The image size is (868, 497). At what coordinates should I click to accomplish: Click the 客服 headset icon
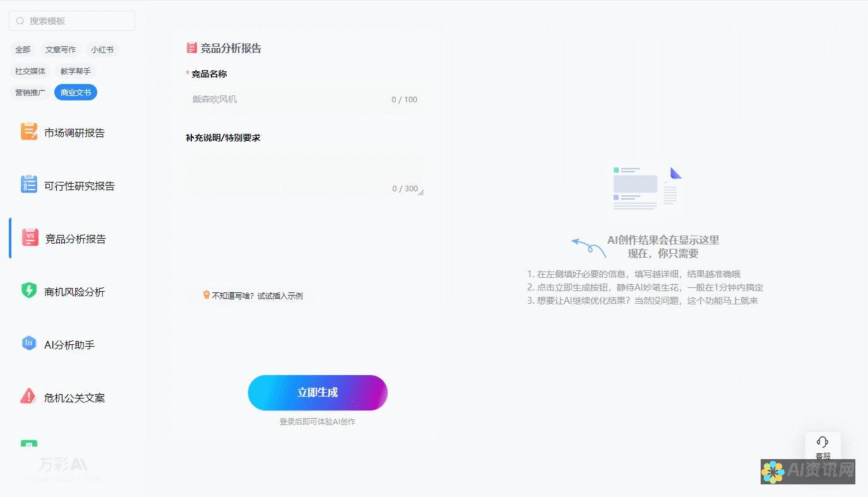(x=823, y=442)
